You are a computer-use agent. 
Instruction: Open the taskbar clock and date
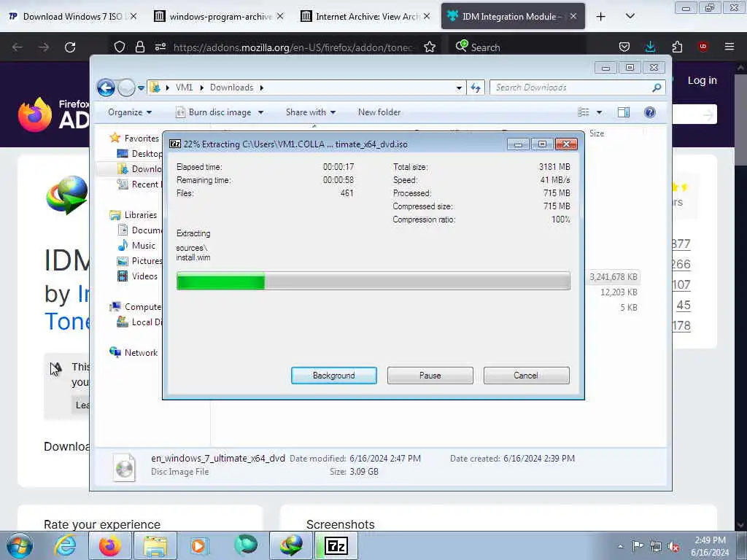click(710, 546)
